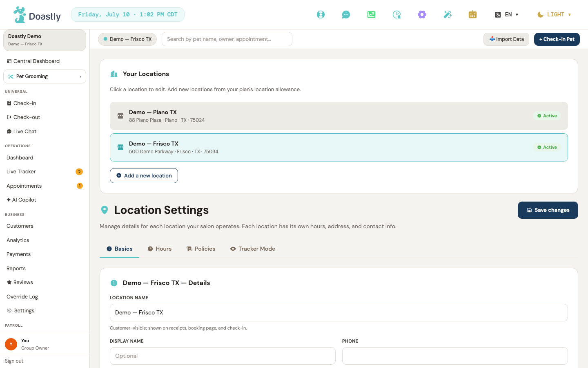Click the date and time pill
The width and height of the screenshot is (588, 368).
coord(128,15)
